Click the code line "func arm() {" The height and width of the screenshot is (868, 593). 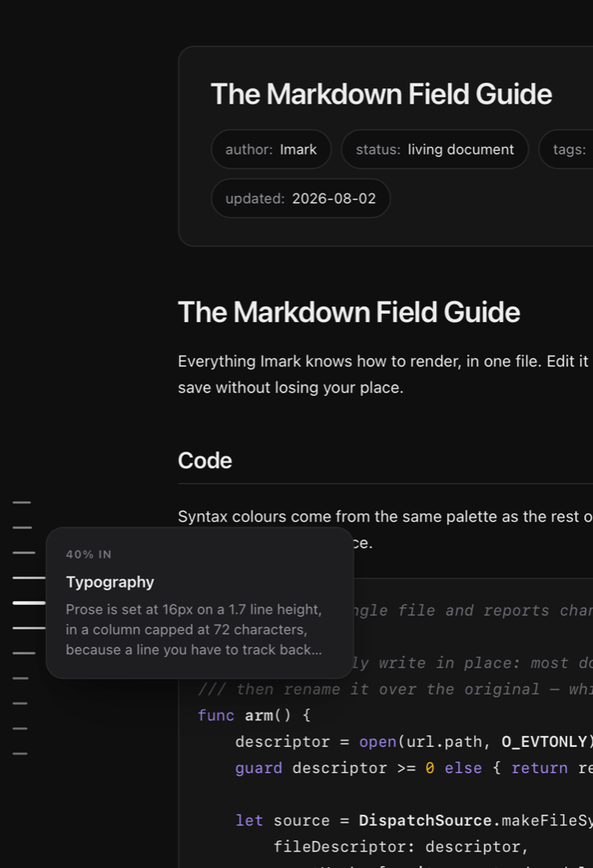(254, 715)
